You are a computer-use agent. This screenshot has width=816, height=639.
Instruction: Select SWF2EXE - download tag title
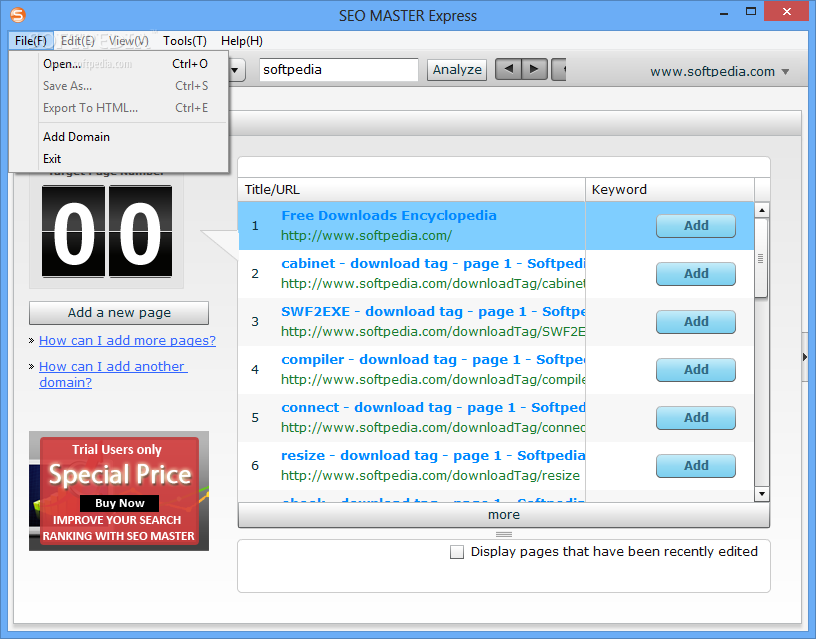click(x=433, y=311)
